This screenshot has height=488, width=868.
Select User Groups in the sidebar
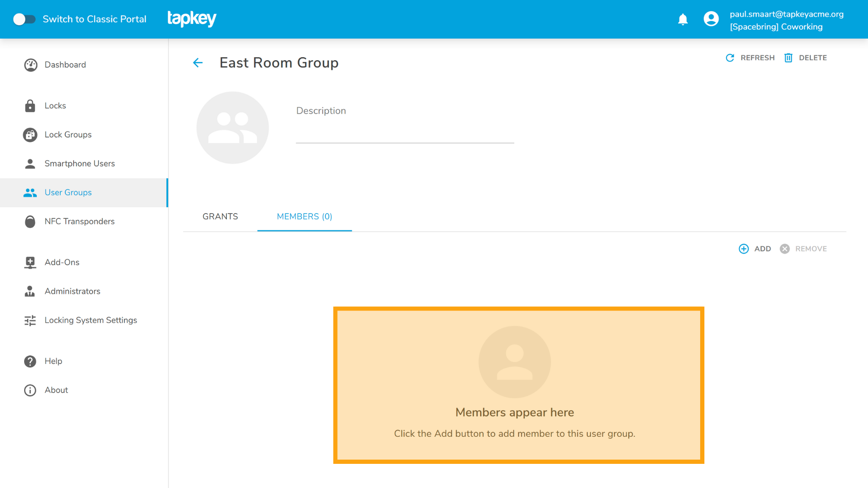click(84, 192)
